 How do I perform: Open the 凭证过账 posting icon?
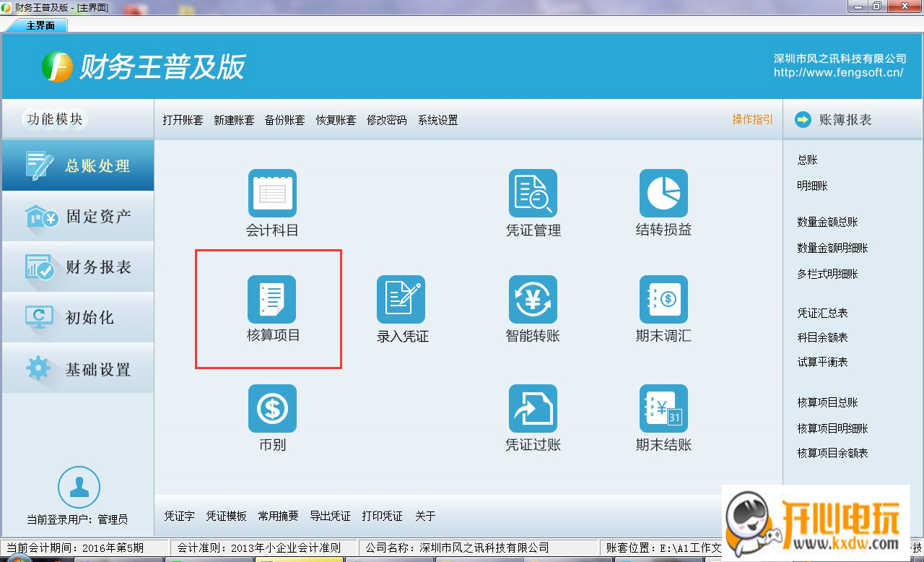point(533,407)
